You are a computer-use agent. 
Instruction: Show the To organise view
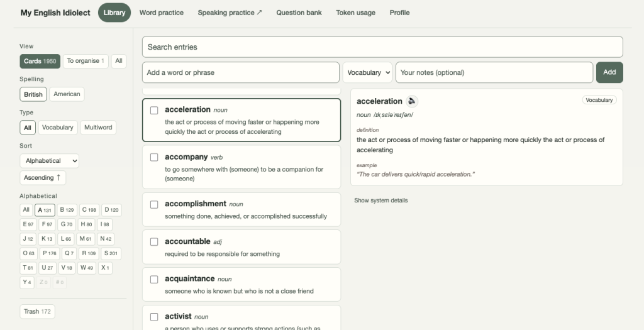pos(86,61)
